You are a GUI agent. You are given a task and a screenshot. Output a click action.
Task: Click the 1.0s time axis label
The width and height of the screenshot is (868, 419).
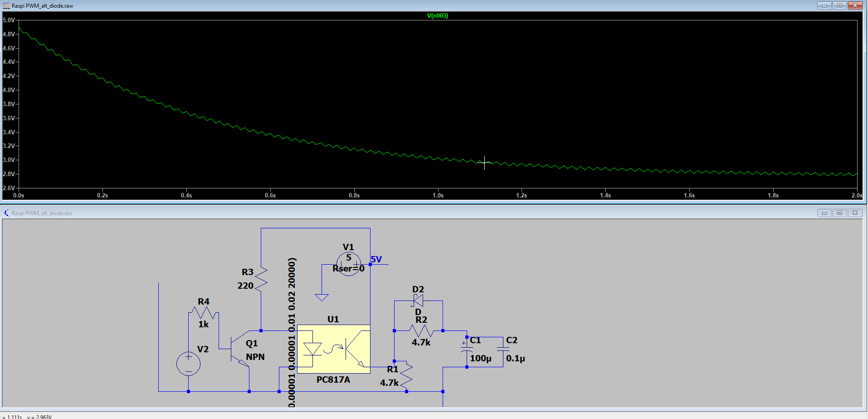(438, 195)
